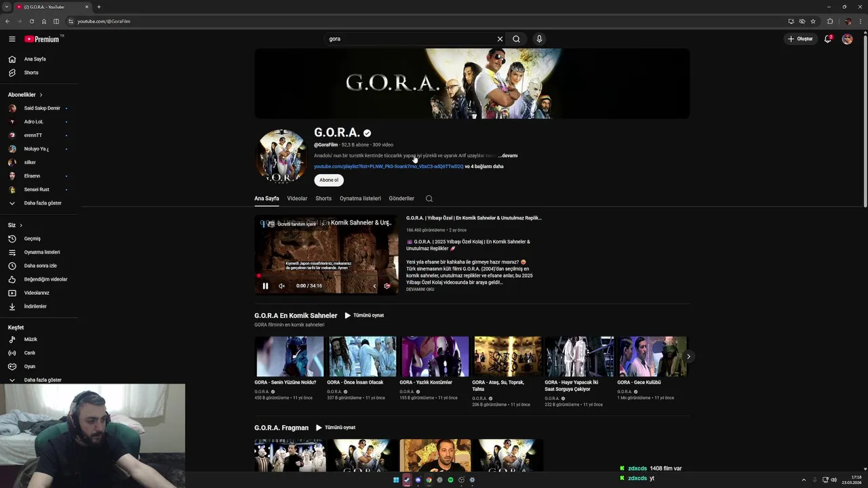Open Chrome's three-dot menu
Viewport: 868px width, 488px height.
coord(860,21)
